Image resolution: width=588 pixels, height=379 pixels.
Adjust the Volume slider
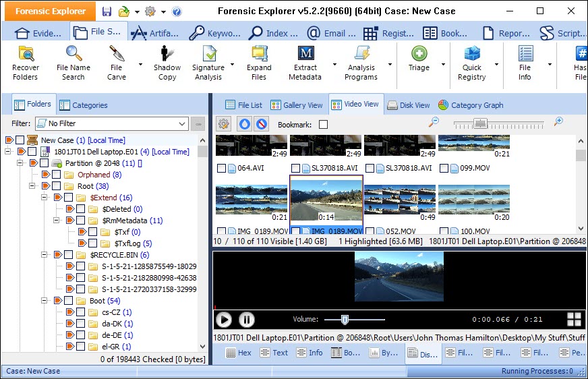pyautogui.click(x=345, y=320)
